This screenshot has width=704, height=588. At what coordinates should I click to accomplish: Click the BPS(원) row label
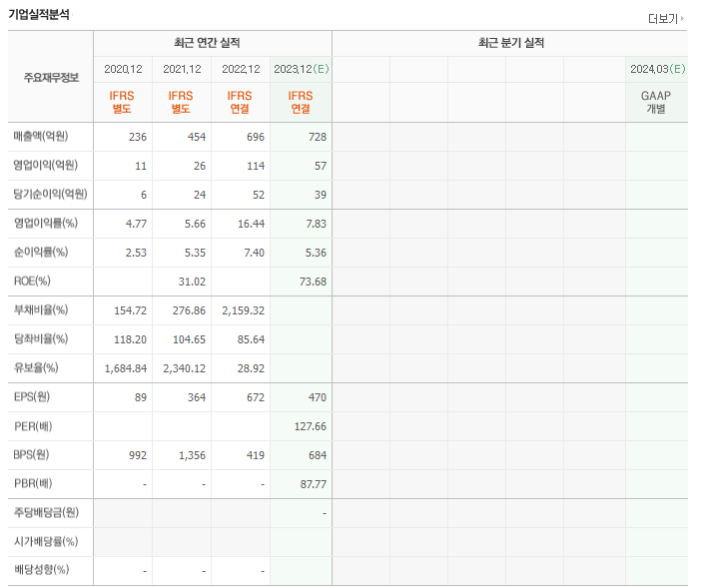(x=31, y=454)
